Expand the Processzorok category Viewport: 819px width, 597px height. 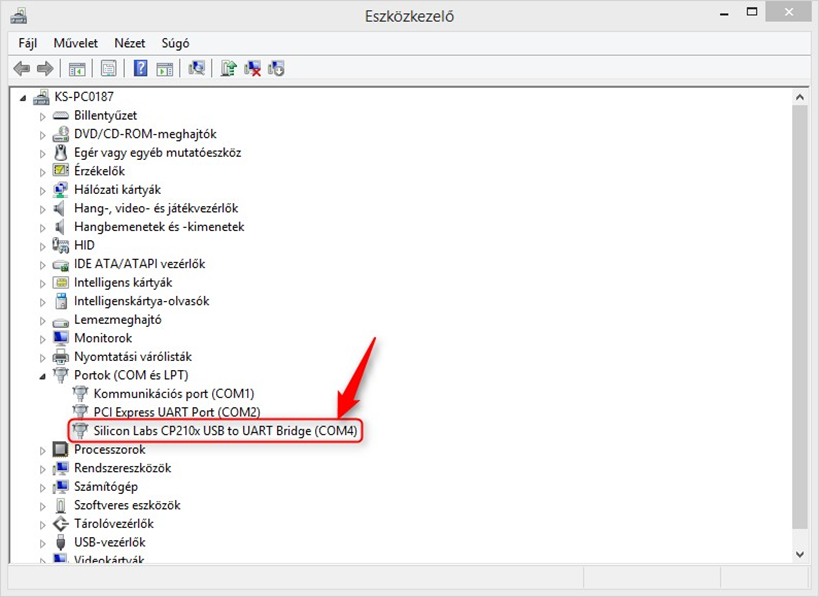(43, 450)
